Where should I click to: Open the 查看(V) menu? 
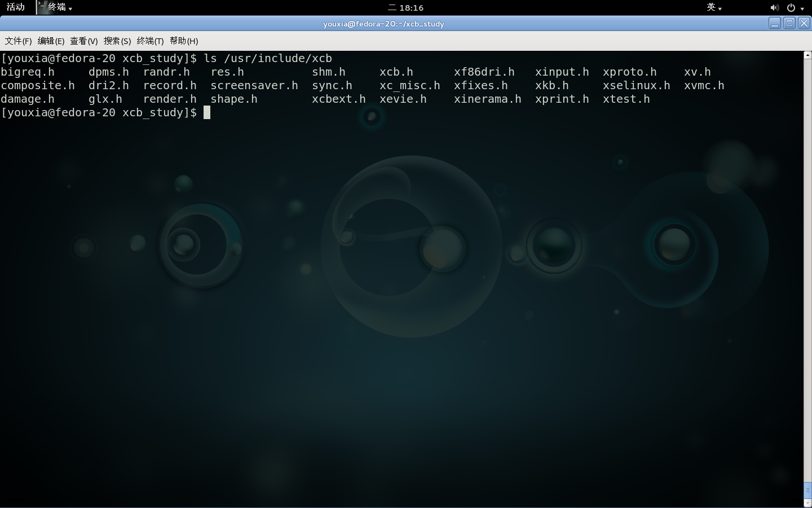pyautogui.click(x=83, y=41)
